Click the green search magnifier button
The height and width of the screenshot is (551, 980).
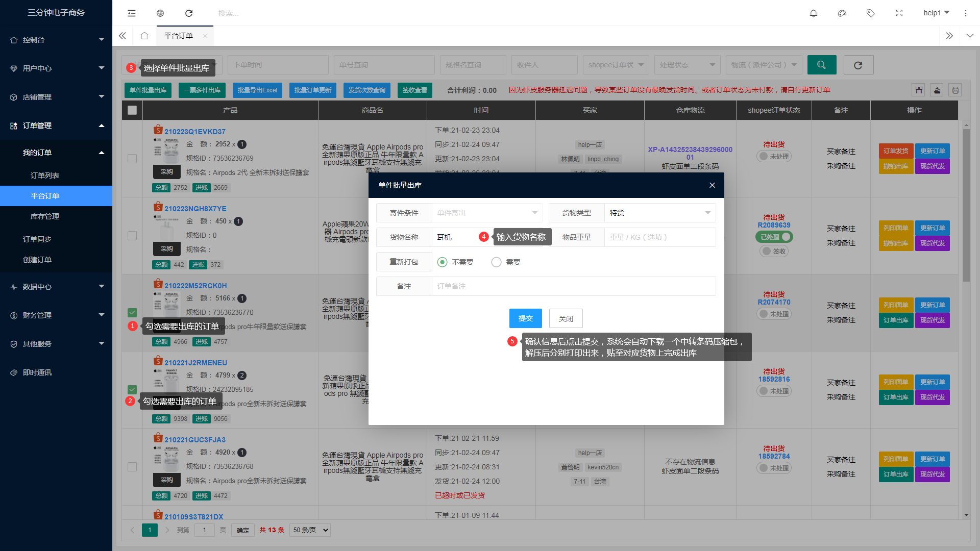coord(822,65)
